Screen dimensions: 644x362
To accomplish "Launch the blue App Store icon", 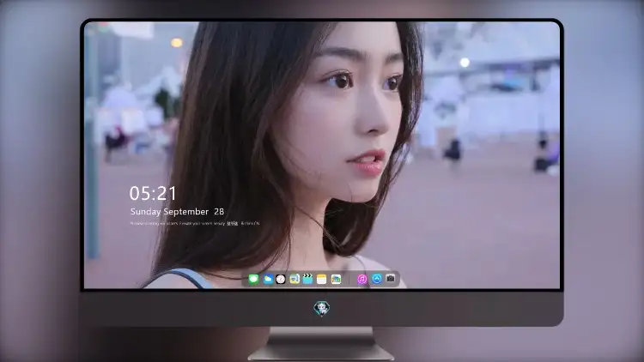I will pyautogui.click(x=377, y=279).
